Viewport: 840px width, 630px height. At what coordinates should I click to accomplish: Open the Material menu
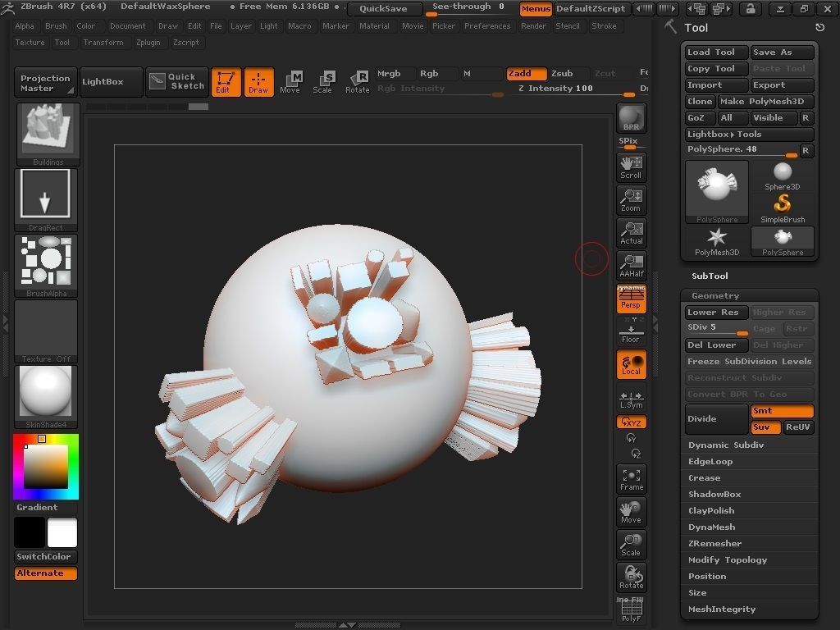click(374, 25)
